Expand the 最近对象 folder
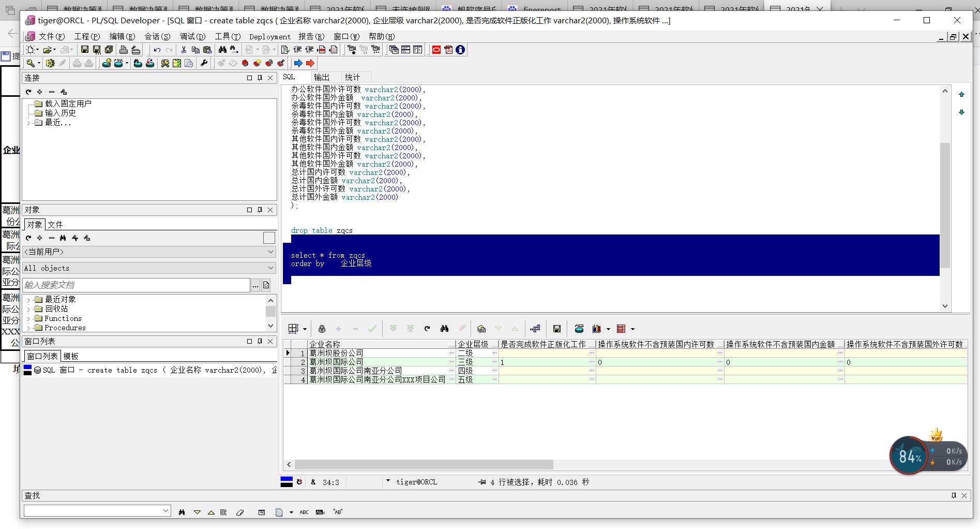The height and width of the screenshot is (529, 980). point(28,300)
